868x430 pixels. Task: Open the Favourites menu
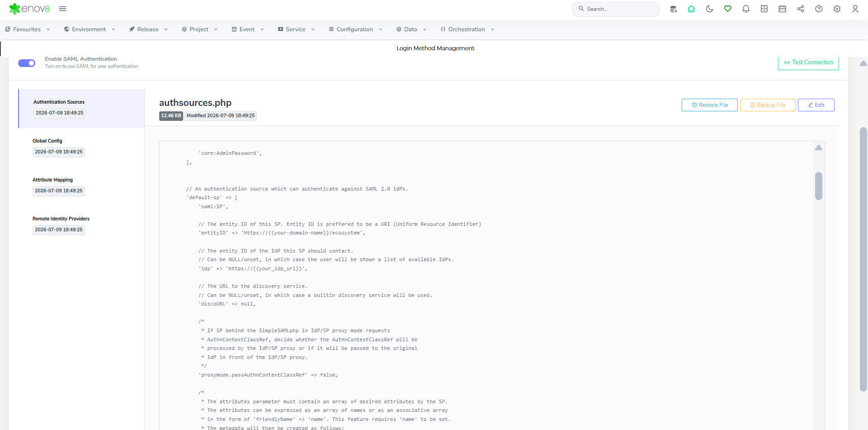pyautogui.click(x=28, y=29)
